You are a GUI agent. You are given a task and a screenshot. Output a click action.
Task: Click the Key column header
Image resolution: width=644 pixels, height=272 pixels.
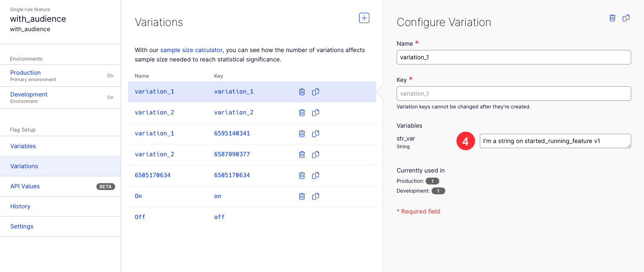(218, 76)
